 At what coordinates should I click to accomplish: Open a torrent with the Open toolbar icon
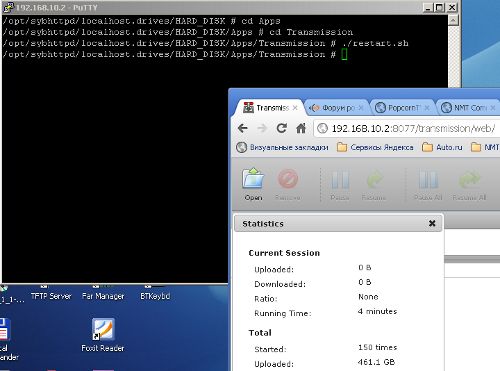tap(253, 184)
